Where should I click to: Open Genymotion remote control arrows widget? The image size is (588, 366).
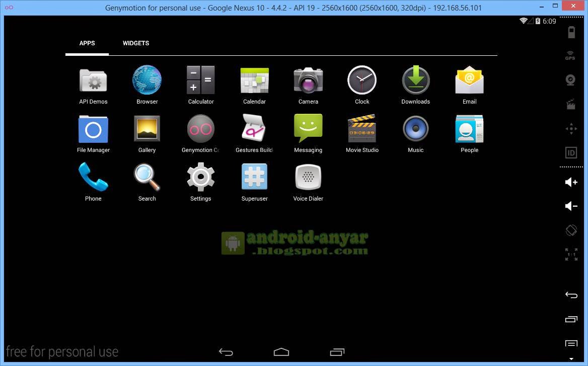pos(571,129)
